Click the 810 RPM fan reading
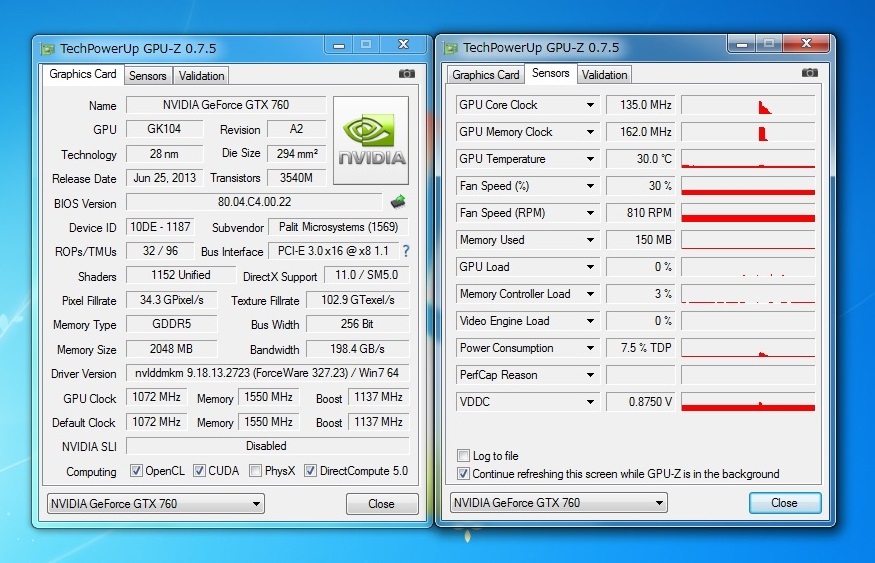This screenshot has height=563, width=875. (641, 213)
